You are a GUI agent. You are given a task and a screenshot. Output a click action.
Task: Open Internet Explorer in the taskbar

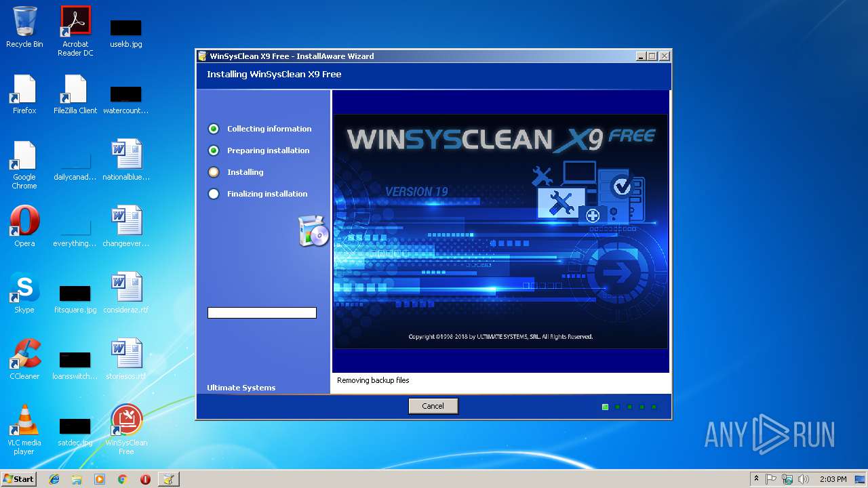click(54, 479)
